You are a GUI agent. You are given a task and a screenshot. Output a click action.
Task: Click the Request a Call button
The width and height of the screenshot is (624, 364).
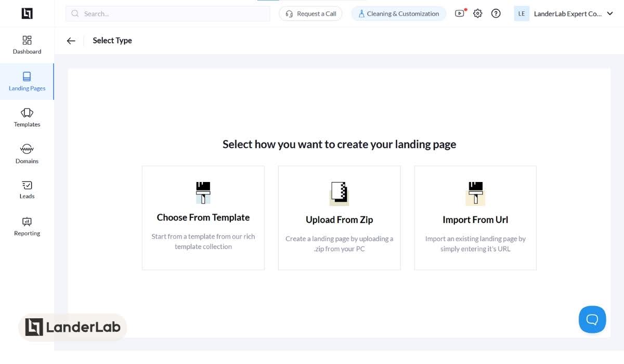pyautogui.click(x=310, y=14)
